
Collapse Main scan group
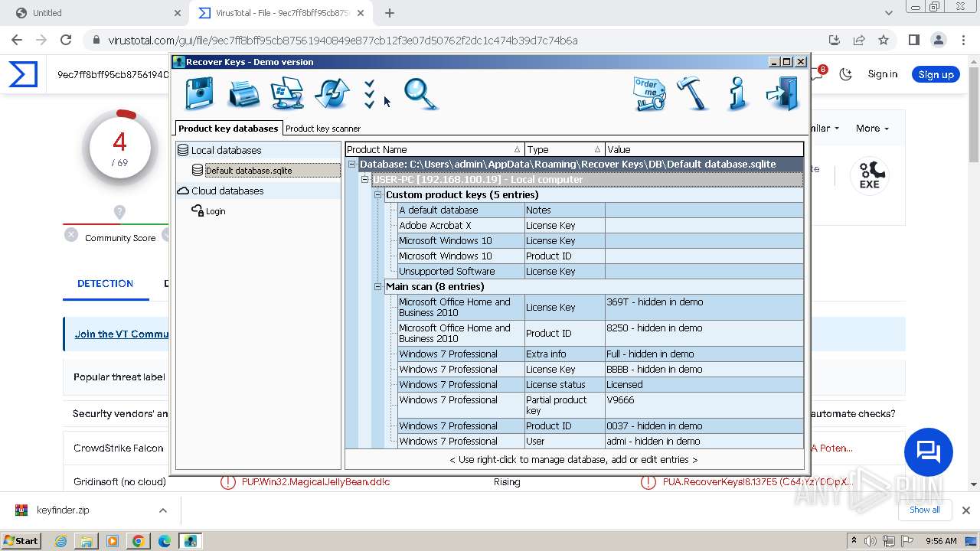[377, 286]
